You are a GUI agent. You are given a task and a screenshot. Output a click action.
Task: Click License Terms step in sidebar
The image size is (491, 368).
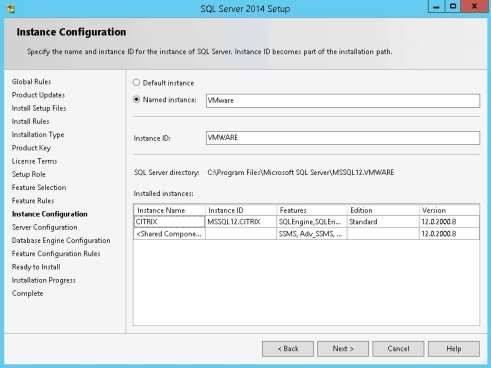(34, 161)
